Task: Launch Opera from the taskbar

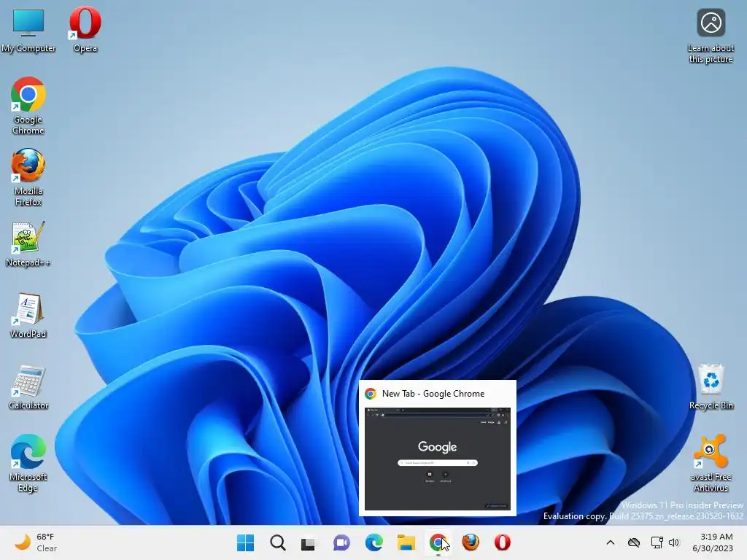Action: 503,542
